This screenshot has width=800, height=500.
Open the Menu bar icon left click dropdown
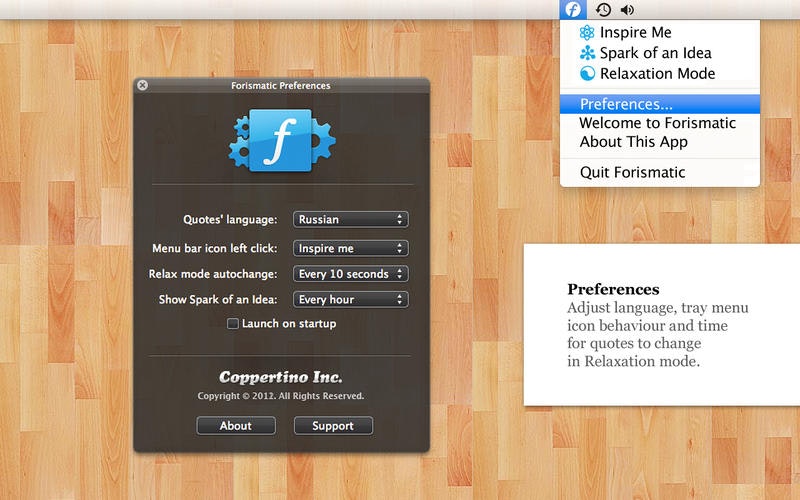(x=351, y=248)
